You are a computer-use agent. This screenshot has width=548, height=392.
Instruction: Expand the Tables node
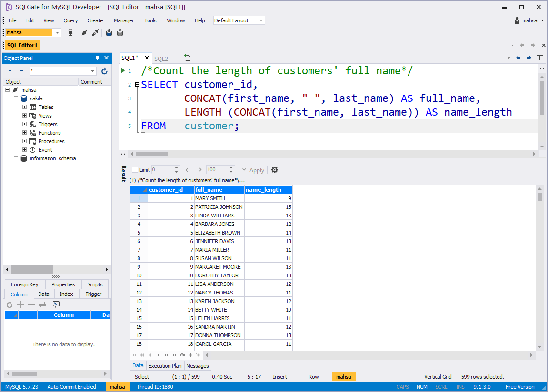[x=24, y=107]
